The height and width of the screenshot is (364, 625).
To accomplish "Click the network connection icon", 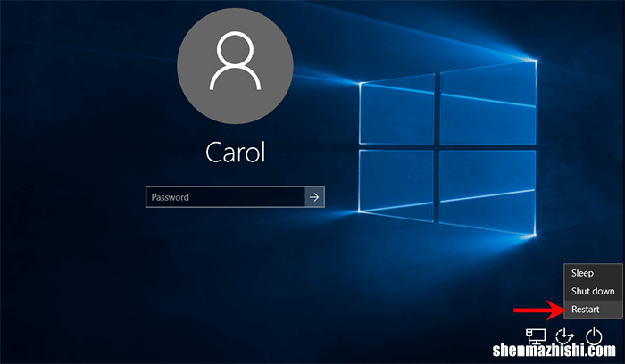I will tap(536, 336).
